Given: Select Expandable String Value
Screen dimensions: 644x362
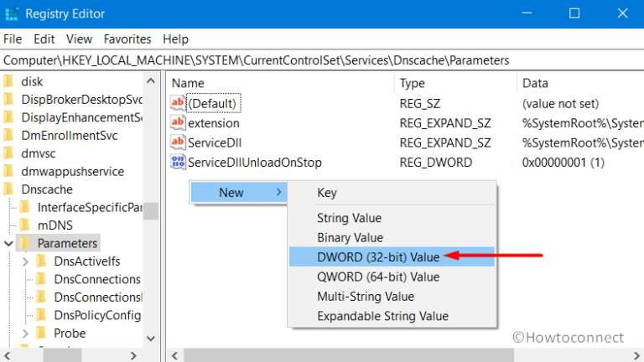Looking at the screenshot, I should click(x=392, y=316).
